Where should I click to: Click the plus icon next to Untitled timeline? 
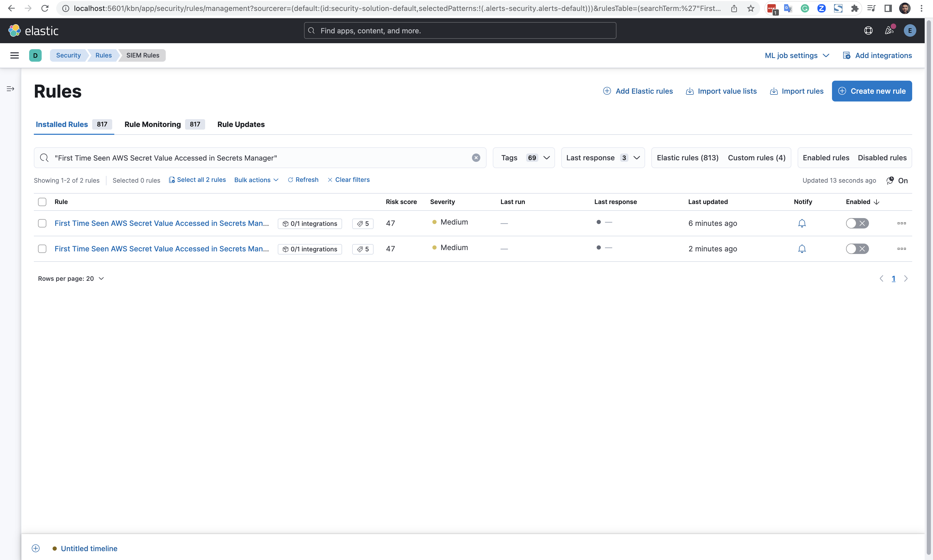pyautogui.click(x=36, y=548)
